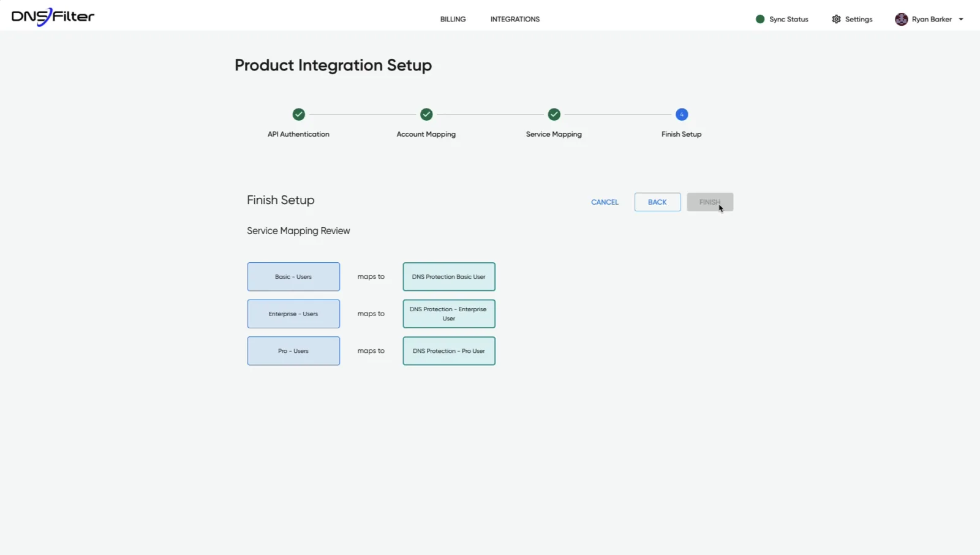Click the green Sync Status indicator dot
The image size is (980, 555).
(x=760, y=19)
